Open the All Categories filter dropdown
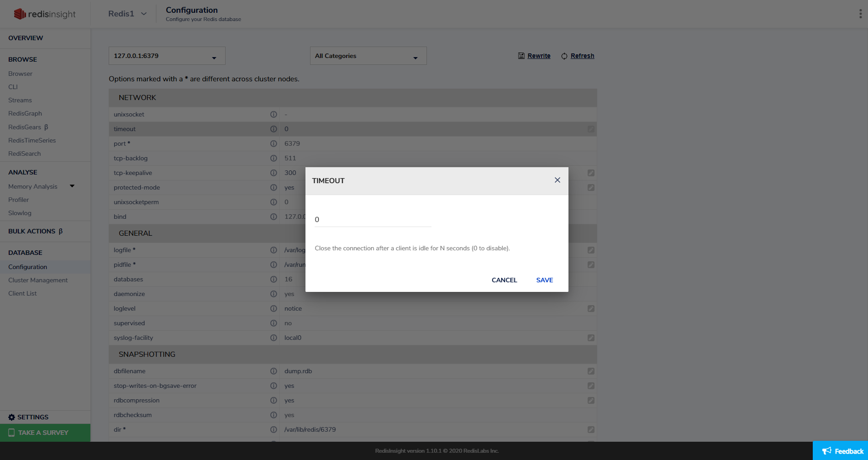The width and height of the screenshot is (868, 460). [368, 56]
